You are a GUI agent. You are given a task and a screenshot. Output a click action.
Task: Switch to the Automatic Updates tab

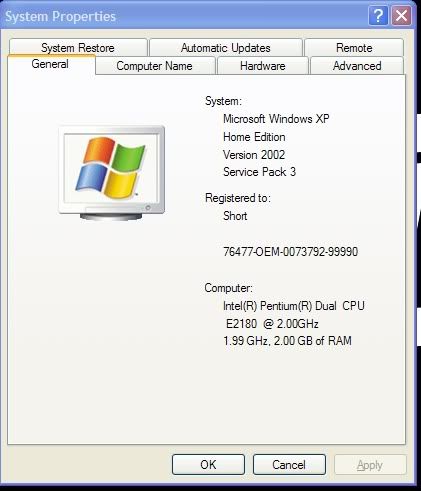coord(226,47)
